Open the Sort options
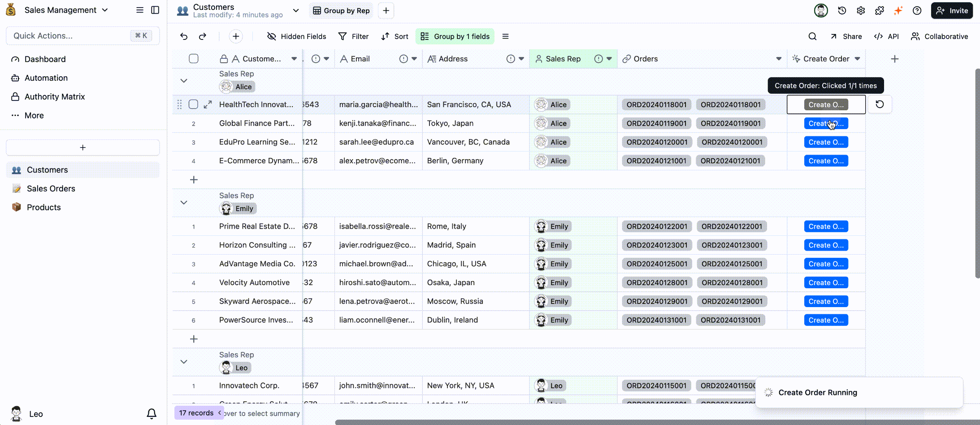980x425 pixels. [395, 36]
